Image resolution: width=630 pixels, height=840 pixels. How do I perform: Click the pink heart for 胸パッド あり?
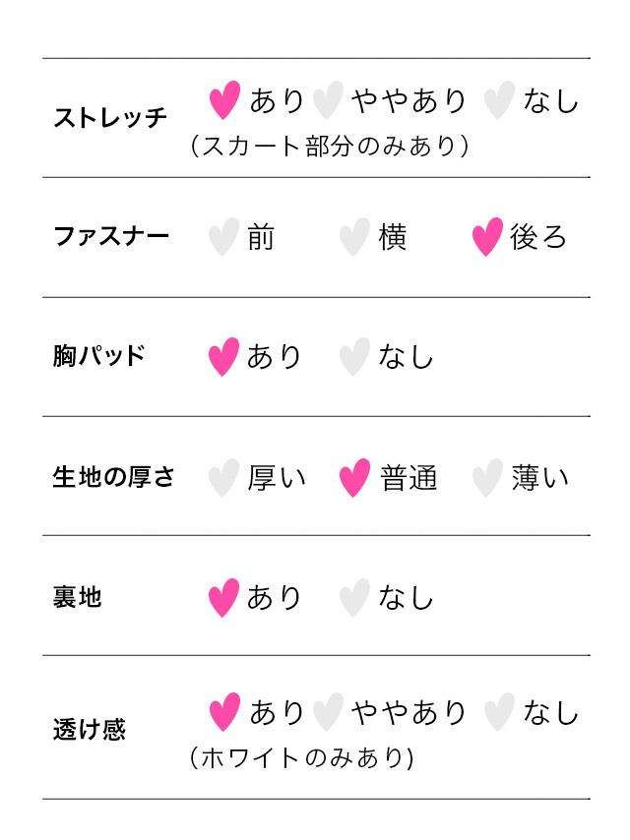223,357
